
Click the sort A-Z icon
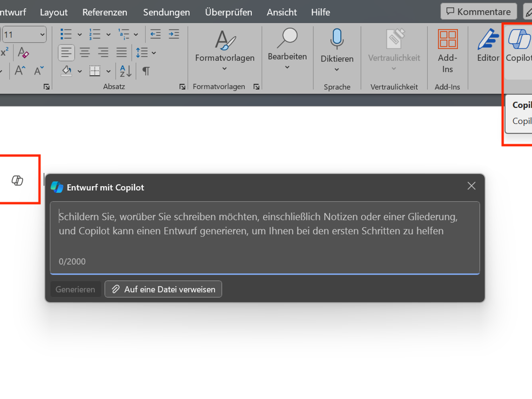coord(126,71)
